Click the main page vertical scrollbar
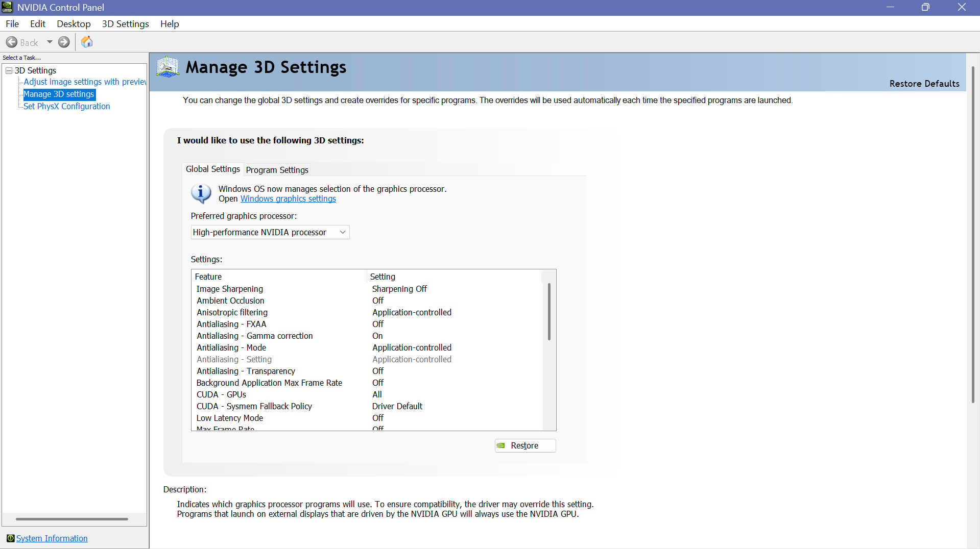This screenshot has width=980, height=549. coord(973,235)
